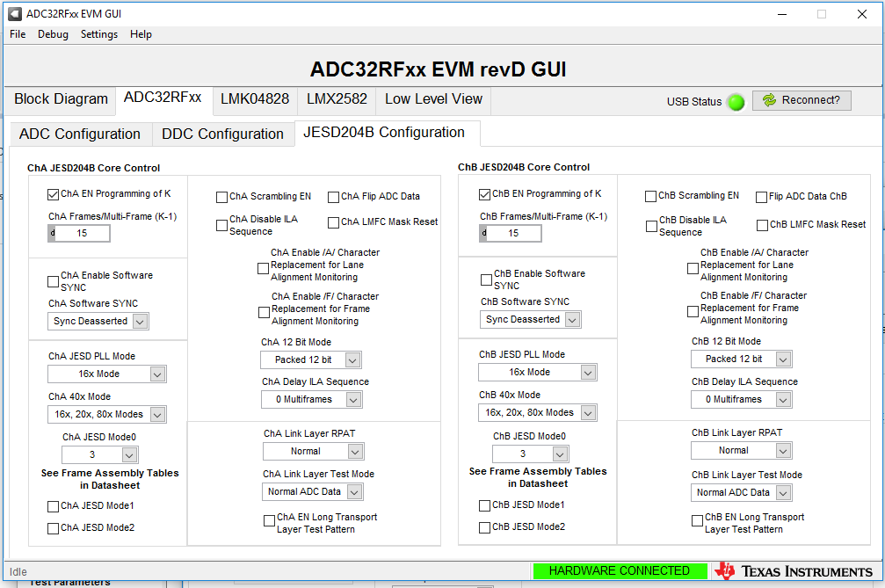
Task: Click the green USB Status LED indicator
Action: (x=736, y=102)
